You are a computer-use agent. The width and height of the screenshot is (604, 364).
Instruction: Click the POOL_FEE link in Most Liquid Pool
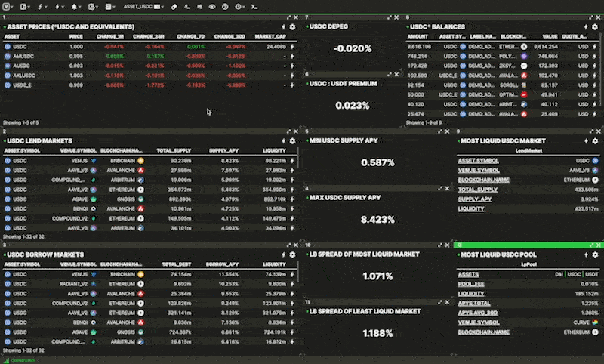(471, 284)
